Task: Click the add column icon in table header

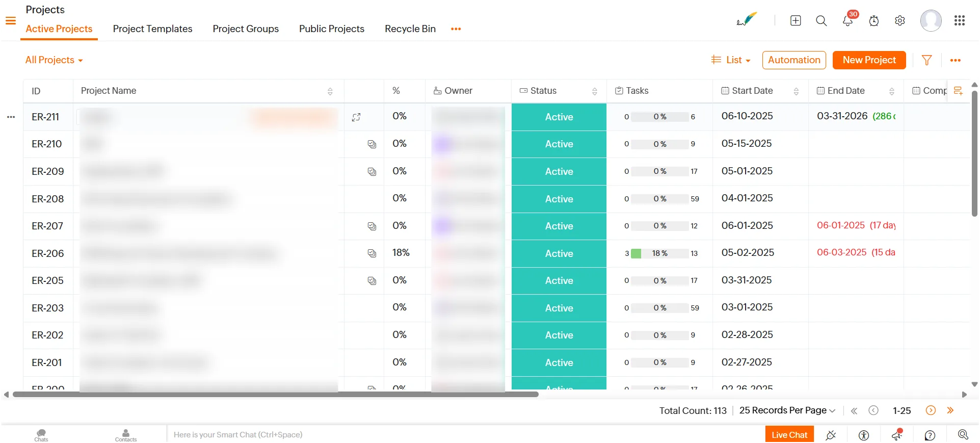Action: point(958,91)
